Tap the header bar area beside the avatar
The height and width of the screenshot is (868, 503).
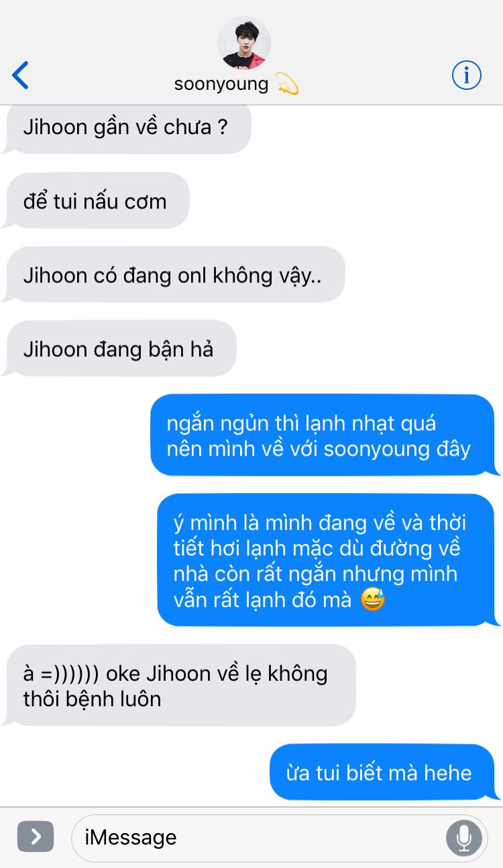tap(251, 53)
